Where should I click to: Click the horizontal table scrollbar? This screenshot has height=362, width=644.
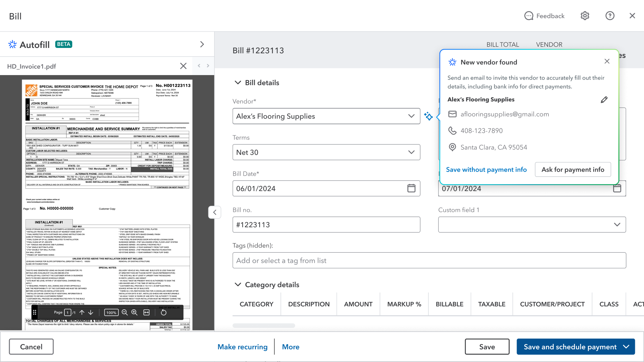264,325
